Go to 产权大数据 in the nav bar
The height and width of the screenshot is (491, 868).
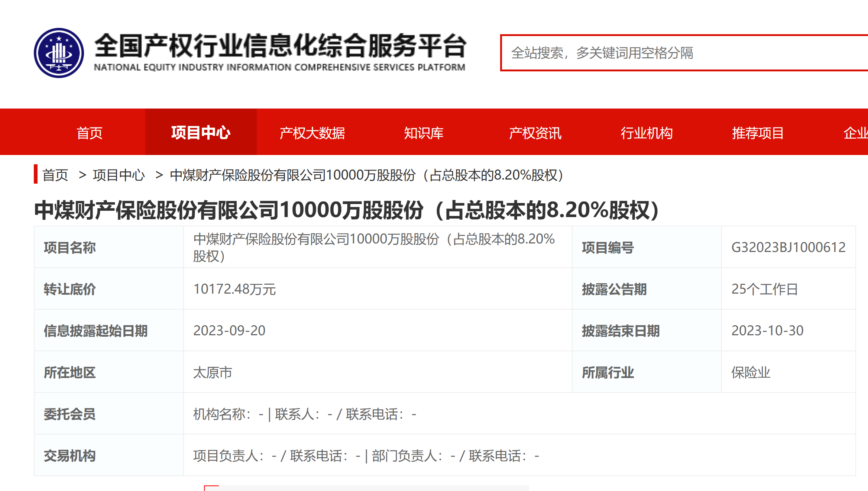pyautogui.click(x=312, y=133)
